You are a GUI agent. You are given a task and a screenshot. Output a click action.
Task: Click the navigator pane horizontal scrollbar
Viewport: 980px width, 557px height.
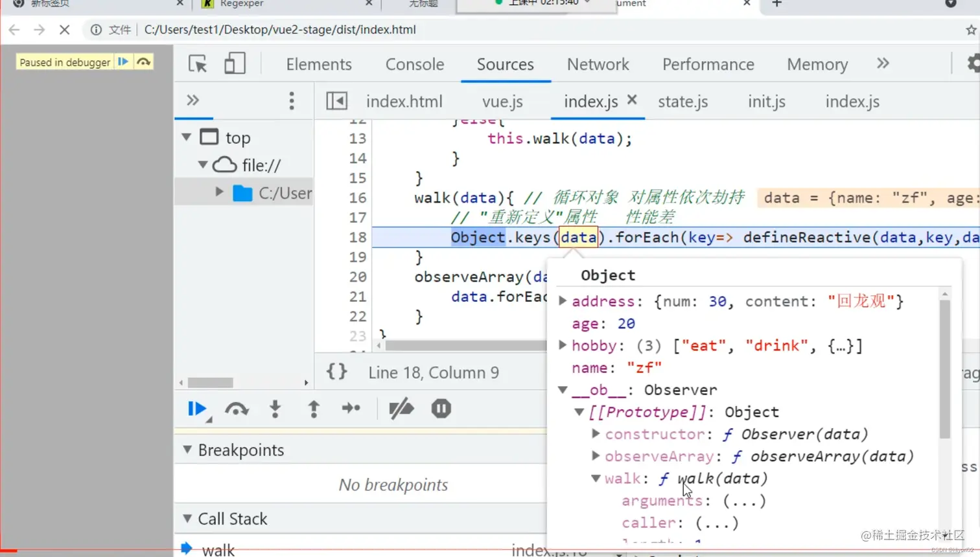click(x=211, y=383)
